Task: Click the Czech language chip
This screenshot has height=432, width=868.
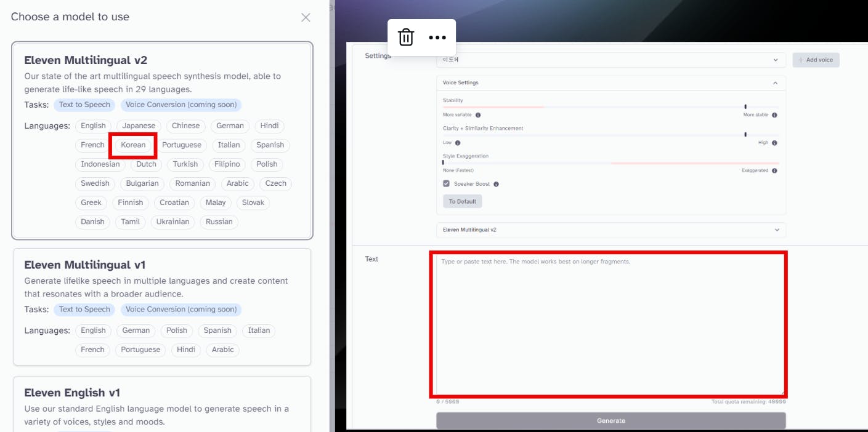Action: click(x=275, y=183)
